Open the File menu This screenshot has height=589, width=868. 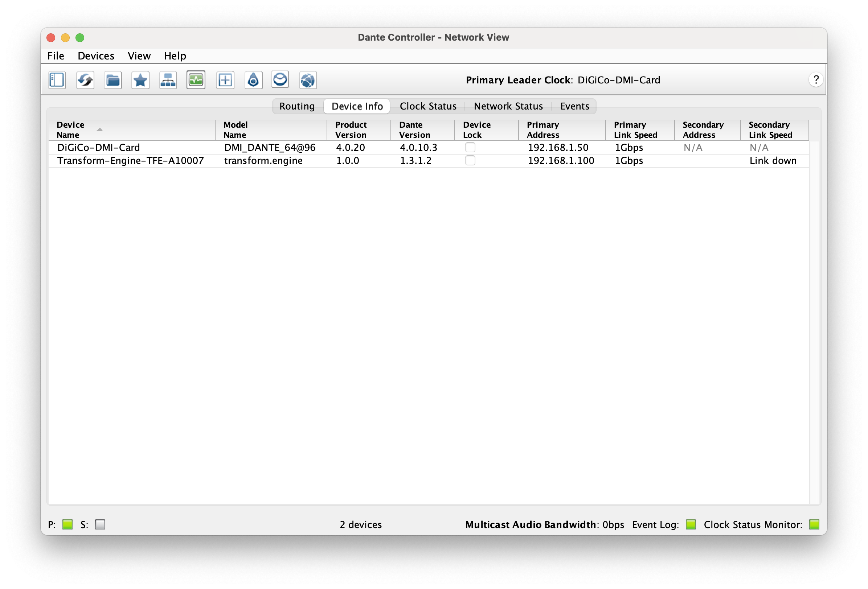[x=56, y=56]
